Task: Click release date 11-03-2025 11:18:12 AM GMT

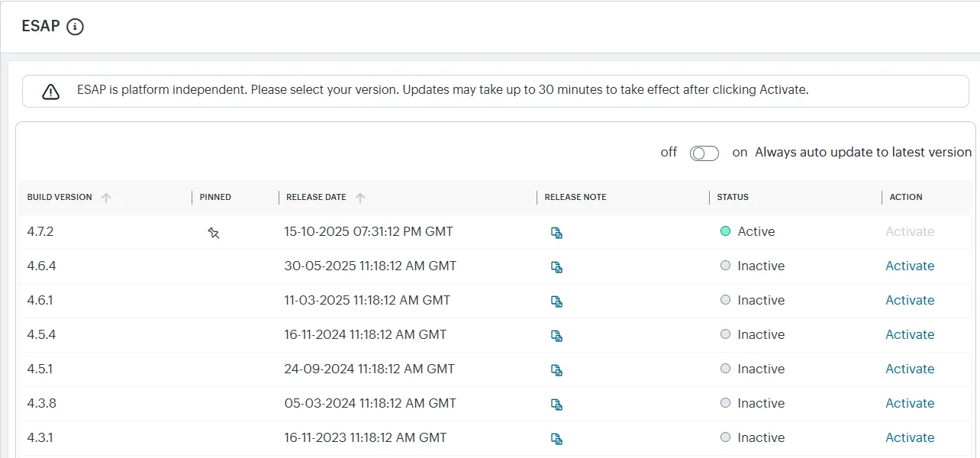Action: coord(367,300)
